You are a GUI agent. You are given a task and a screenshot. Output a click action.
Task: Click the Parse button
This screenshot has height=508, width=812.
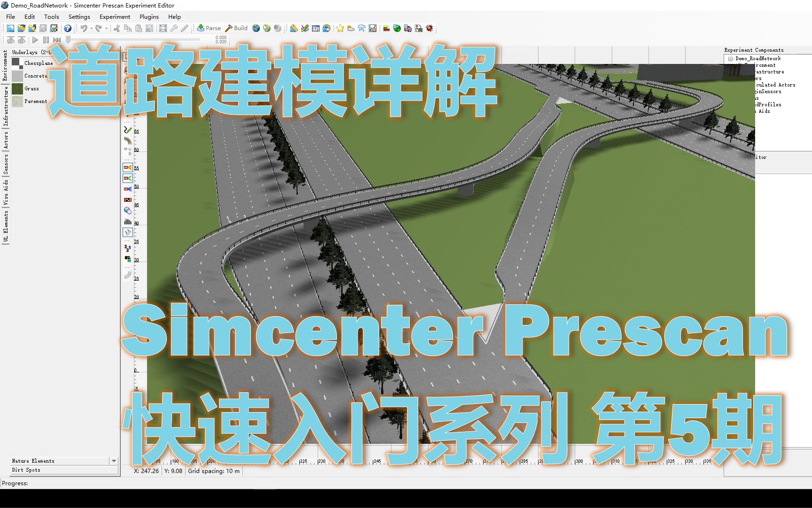pos(209,28)
